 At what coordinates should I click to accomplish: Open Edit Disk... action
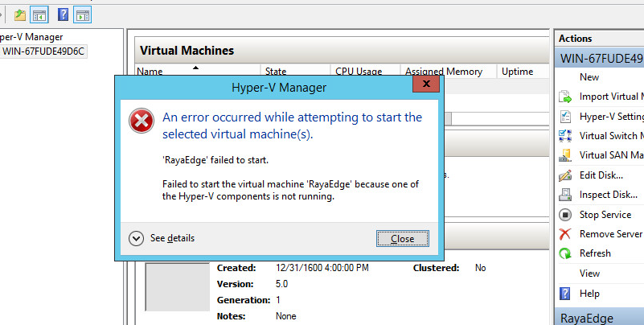601,175
